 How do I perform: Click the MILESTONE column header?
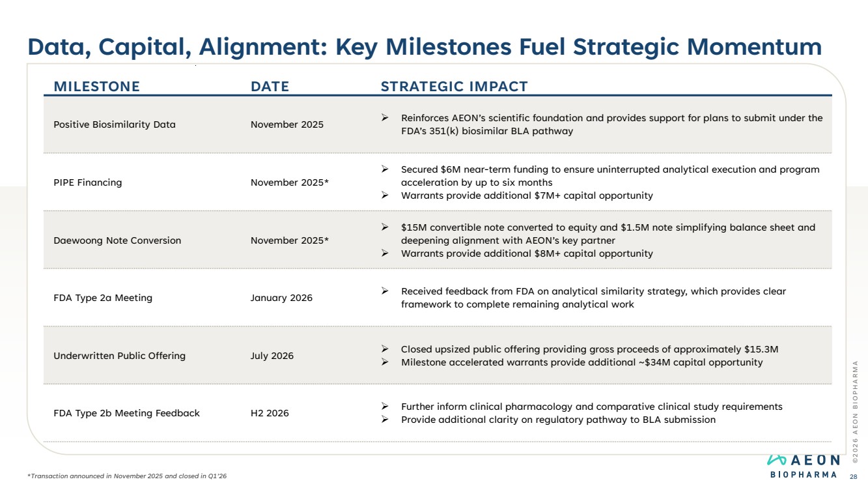96,87
